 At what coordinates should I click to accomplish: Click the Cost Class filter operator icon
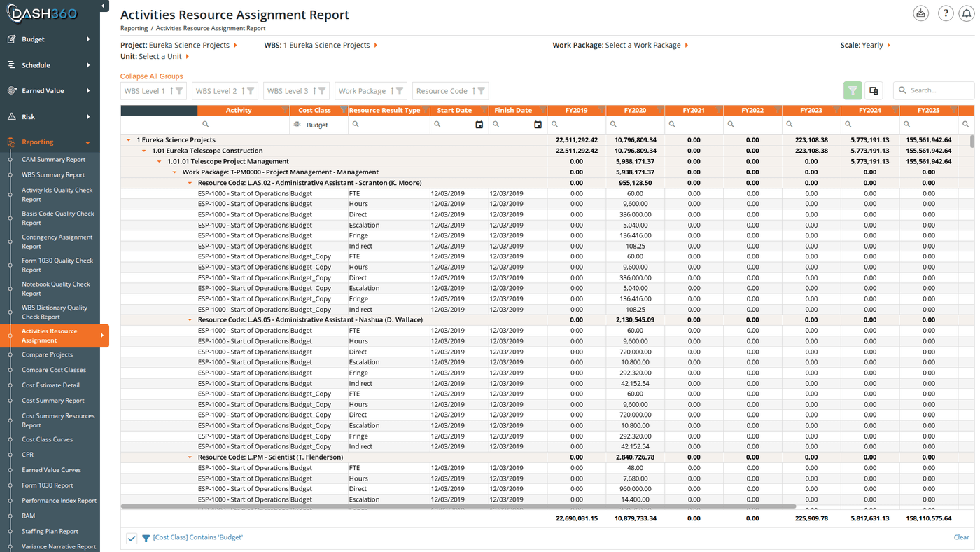(x=297, y=125)
